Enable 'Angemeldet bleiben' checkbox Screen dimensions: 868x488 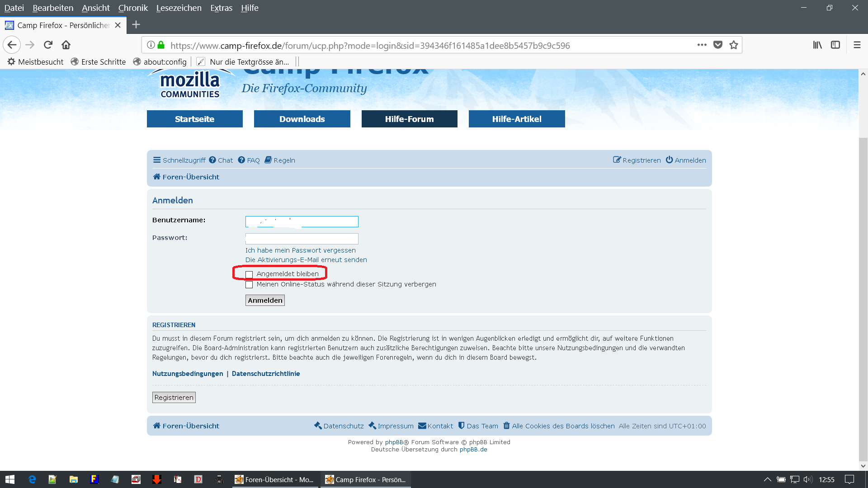tap(249, 274)
